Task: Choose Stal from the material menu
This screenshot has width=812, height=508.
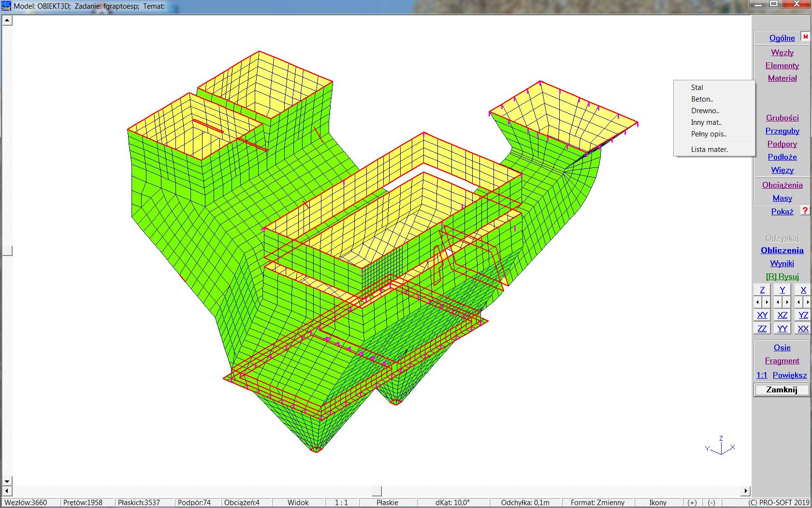Action: click(x=697, y=88)
